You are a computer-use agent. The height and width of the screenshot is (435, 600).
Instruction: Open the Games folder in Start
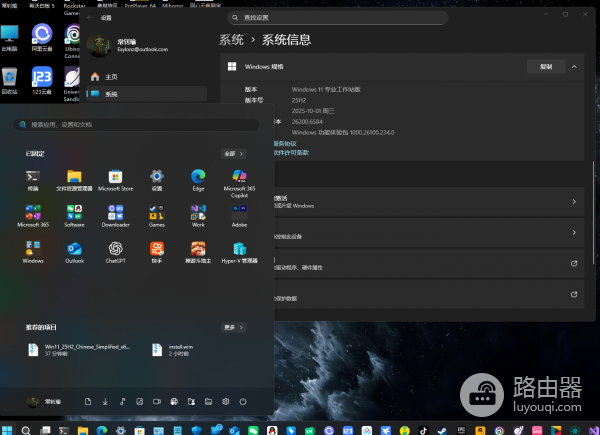tap(157, 216)
